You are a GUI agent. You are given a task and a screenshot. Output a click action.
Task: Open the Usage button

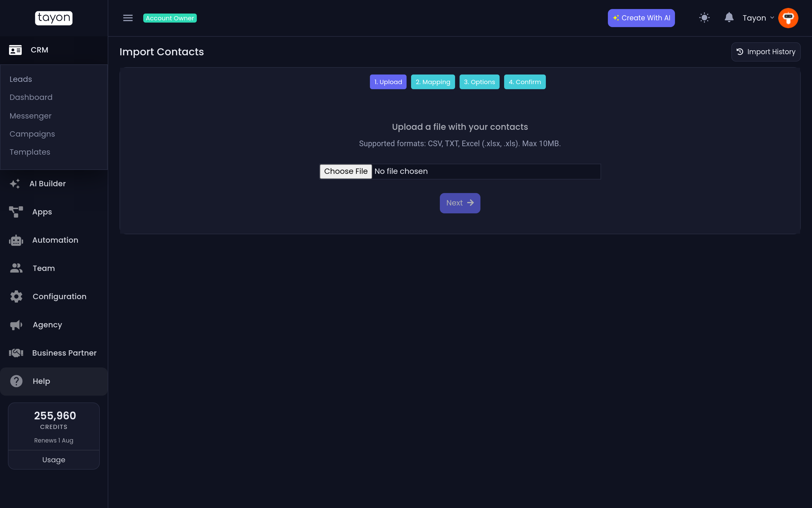tap(54, 460)
